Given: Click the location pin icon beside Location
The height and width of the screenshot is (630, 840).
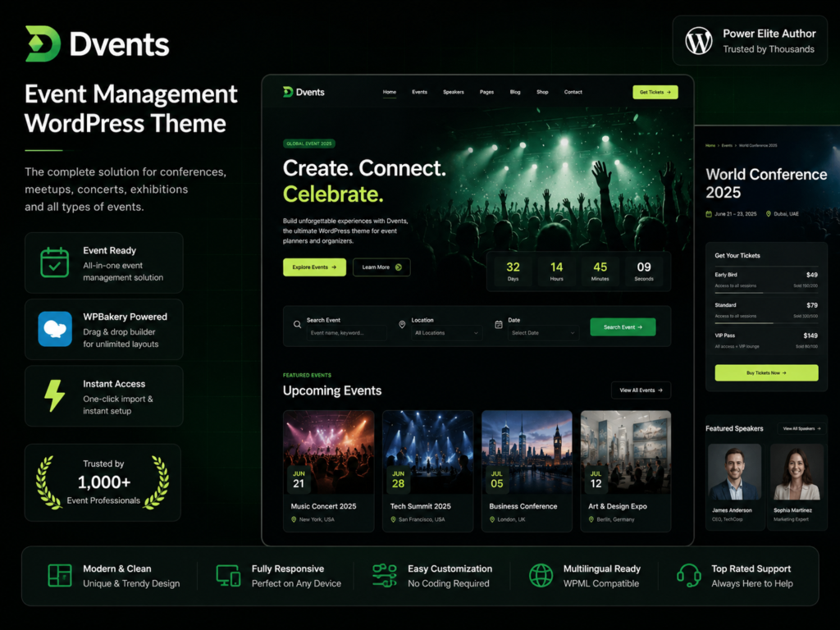Looking at the screenshot, I should (402, 325).
